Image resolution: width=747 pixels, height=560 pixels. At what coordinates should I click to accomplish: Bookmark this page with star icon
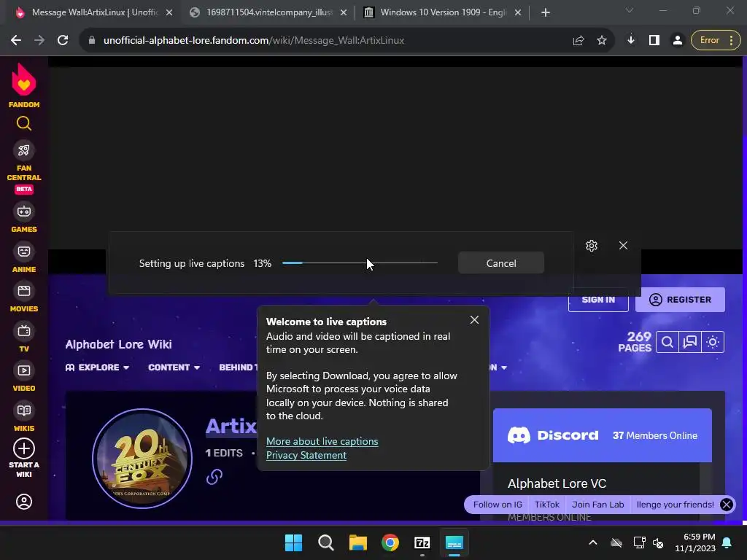(602, 41)
